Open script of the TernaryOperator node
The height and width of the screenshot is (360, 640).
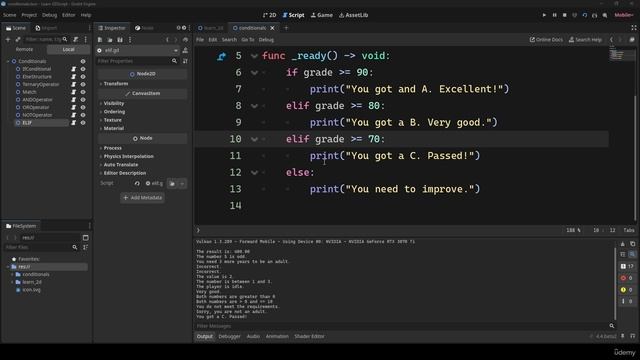tap(74, 84)
